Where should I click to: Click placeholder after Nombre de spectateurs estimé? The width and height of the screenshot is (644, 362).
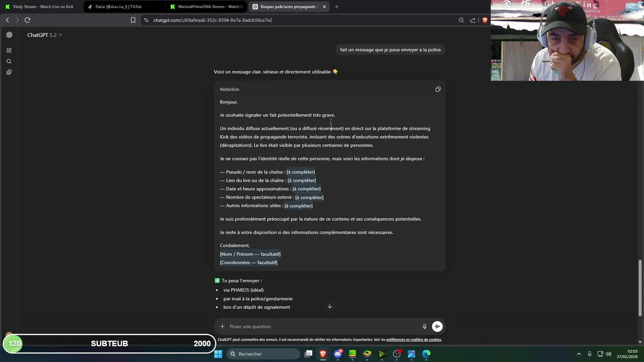309,198
